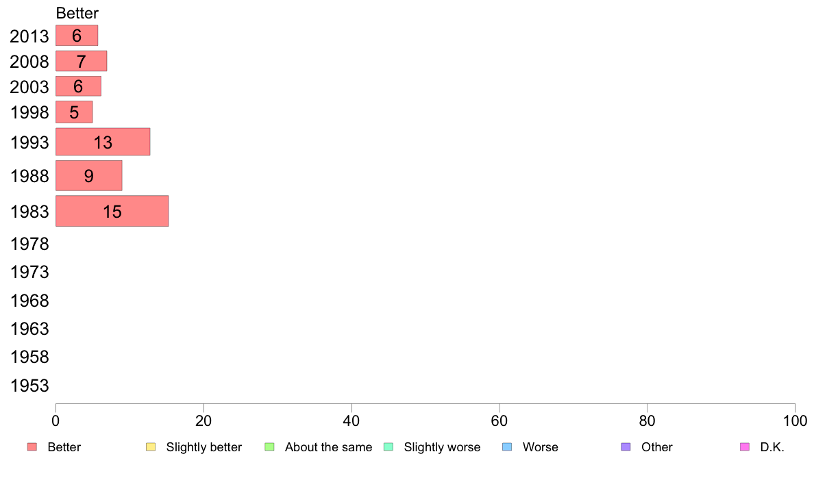Screen dimensions: 814x504
Task: Select the 1993 bar showing 13
Action: pyautogui.click(x=103, y=142)
